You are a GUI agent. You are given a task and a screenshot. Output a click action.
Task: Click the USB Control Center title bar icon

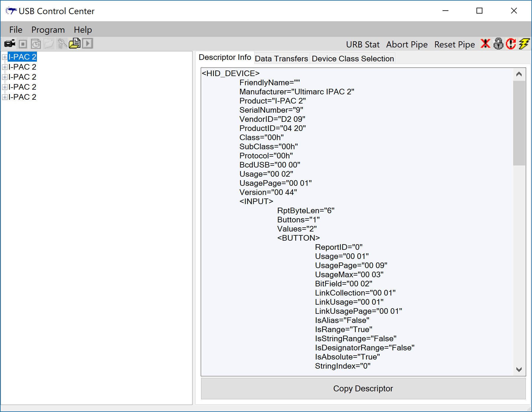11,11
